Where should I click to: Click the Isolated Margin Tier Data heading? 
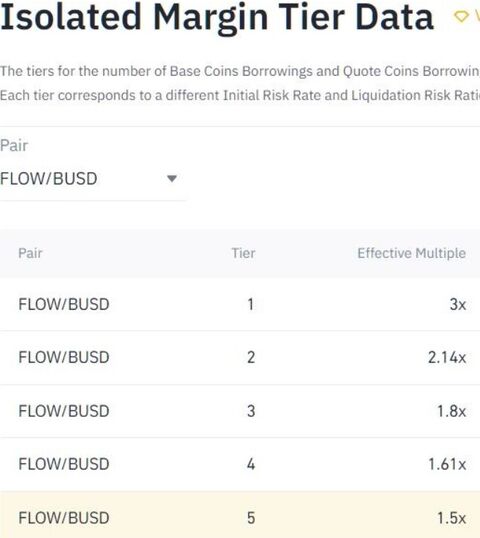[x=217, y=17]
